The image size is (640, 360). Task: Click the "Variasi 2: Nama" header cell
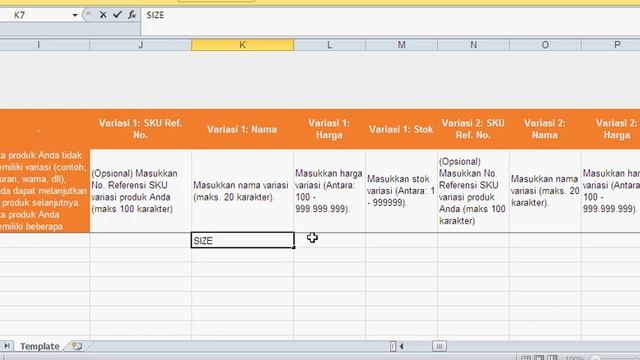point(545,129)
